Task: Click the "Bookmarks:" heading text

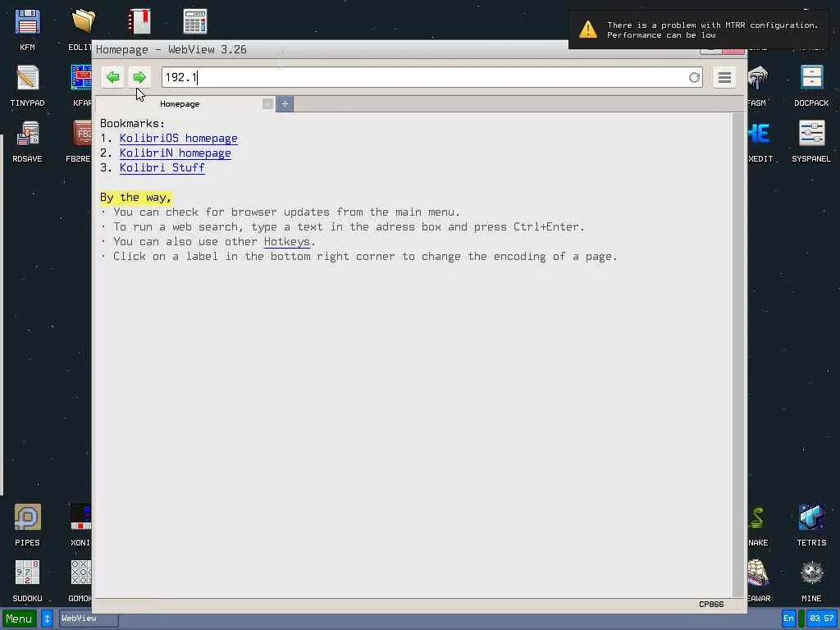Action: 132,124
